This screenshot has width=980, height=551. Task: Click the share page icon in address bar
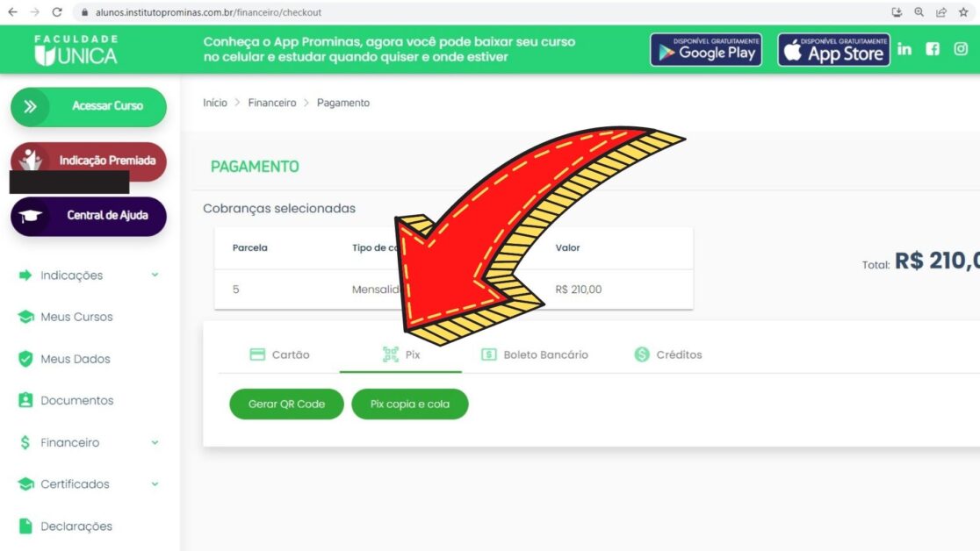[940, 12]
